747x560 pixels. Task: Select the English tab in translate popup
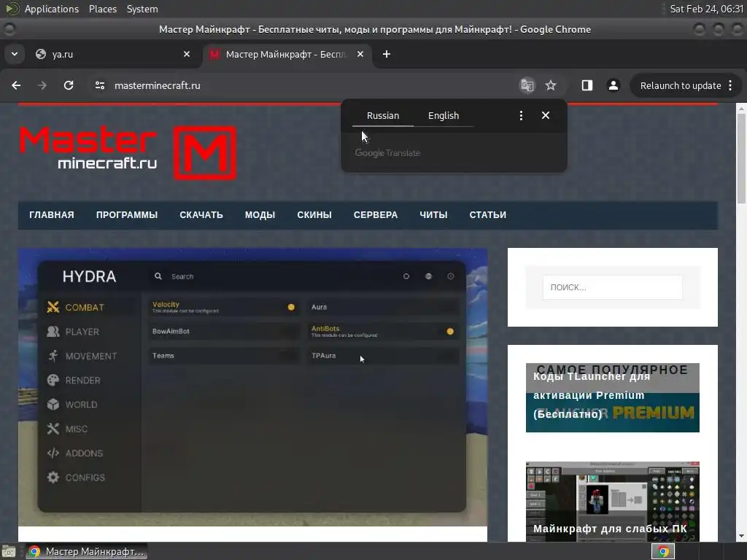point(443,116)
